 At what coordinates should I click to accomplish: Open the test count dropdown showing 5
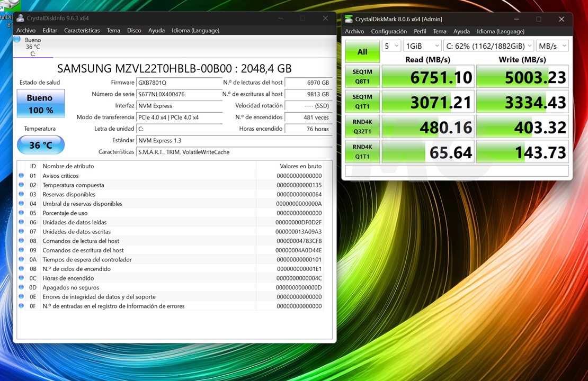pos(391,46)
